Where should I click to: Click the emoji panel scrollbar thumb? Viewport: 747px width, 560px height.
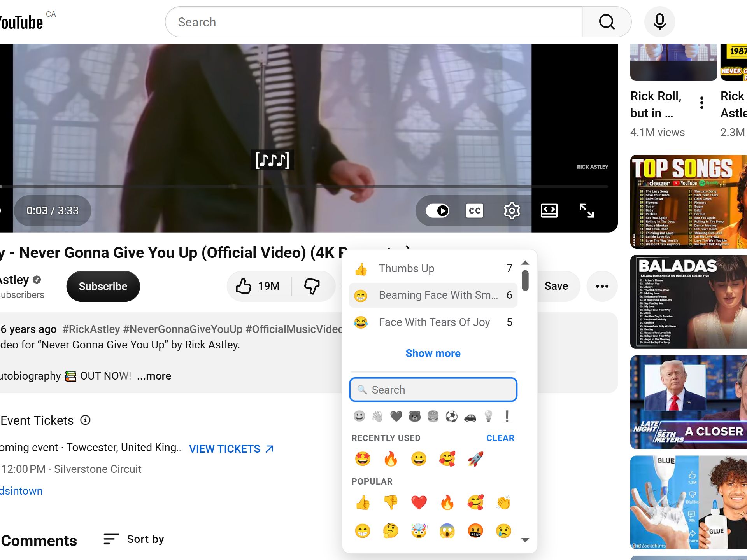(525, 280)
